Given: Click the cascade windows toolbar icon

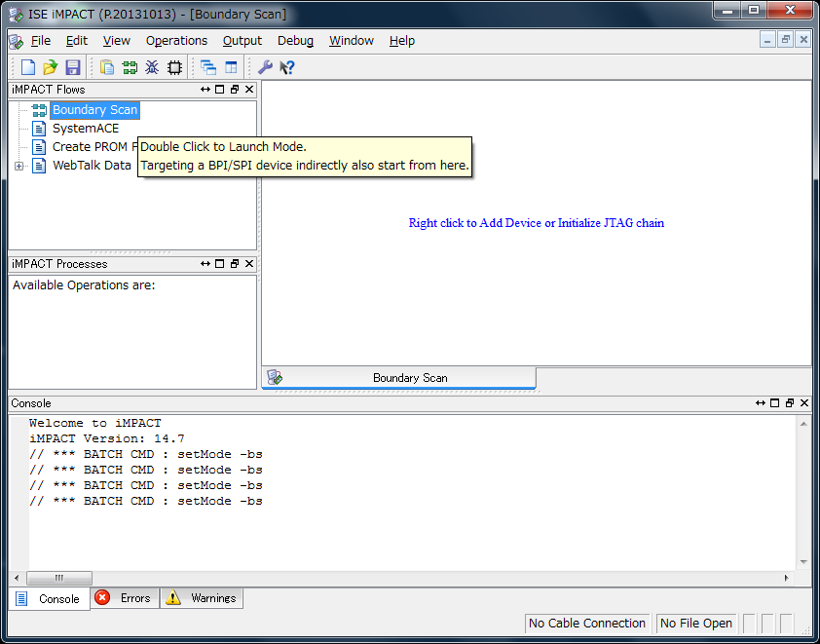Looking at the screenshot, I should (x=208, y=67).
